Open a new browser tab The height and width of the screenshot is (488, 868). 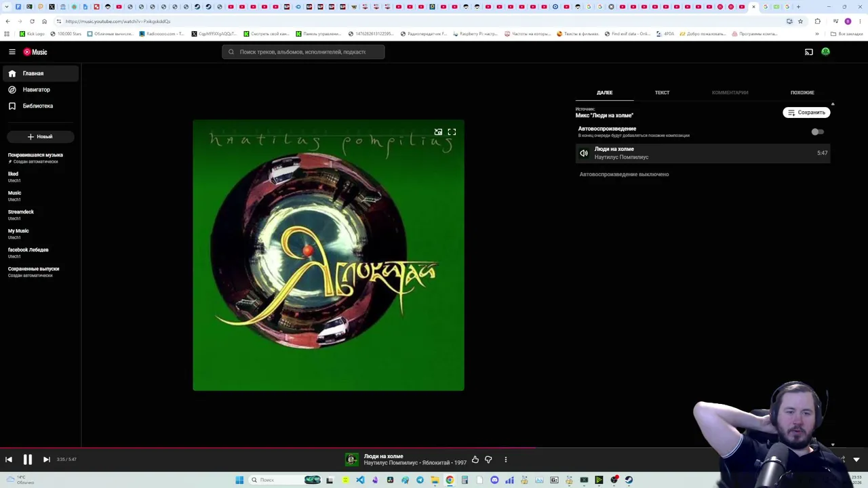click(x=798, y=7)
